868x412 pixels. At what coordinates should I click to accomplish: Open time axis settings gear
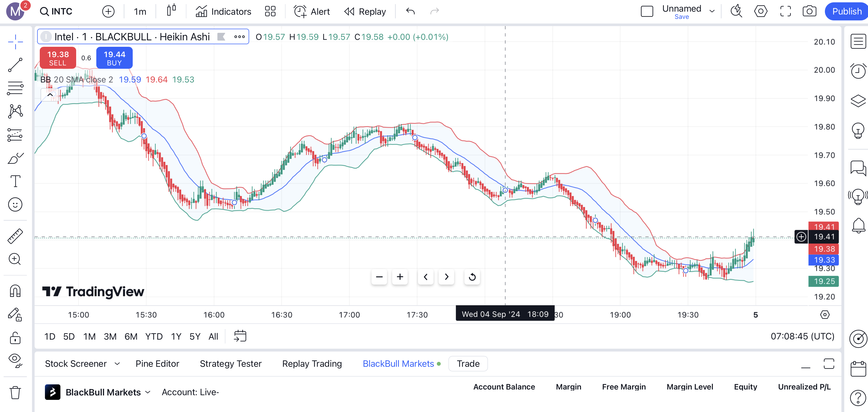(825, 315)
